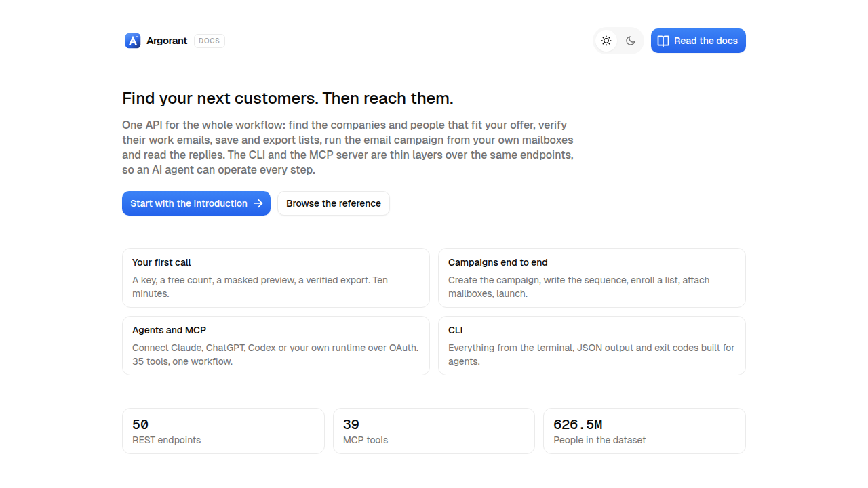Open Read the docs button

coord(698,41)
